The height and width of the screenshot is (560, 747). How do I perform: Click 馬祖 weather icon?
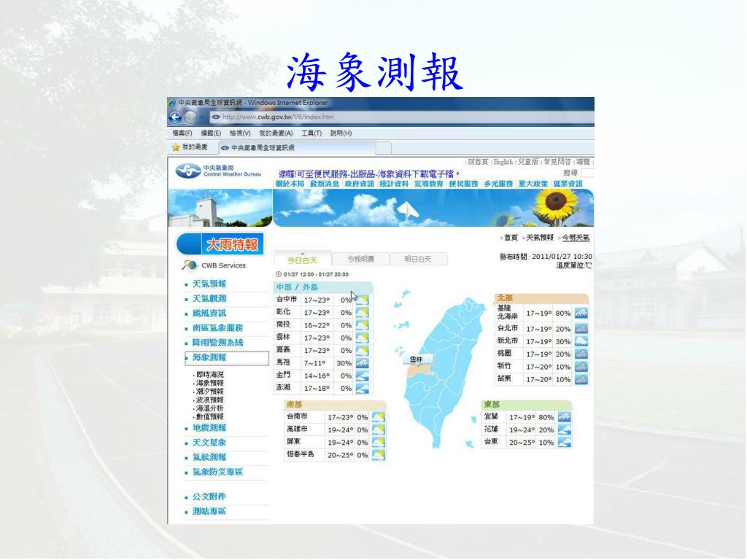tap(362, 363)
